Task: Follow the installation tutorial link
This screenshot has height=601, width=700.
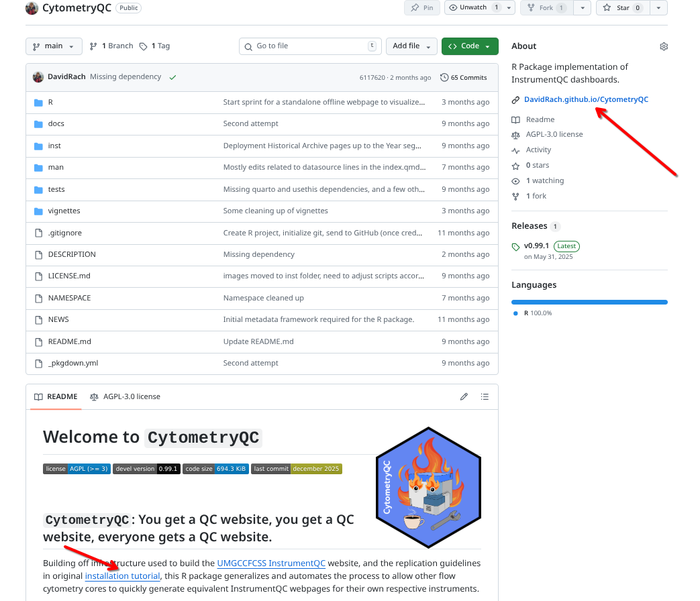Action: tap(122, 576)
